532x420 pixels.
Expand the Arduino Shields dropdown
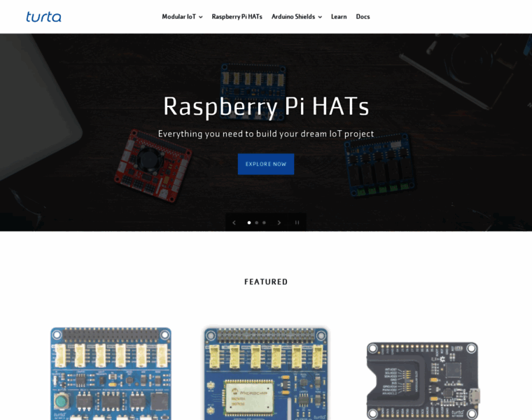(x=297, y=17)
